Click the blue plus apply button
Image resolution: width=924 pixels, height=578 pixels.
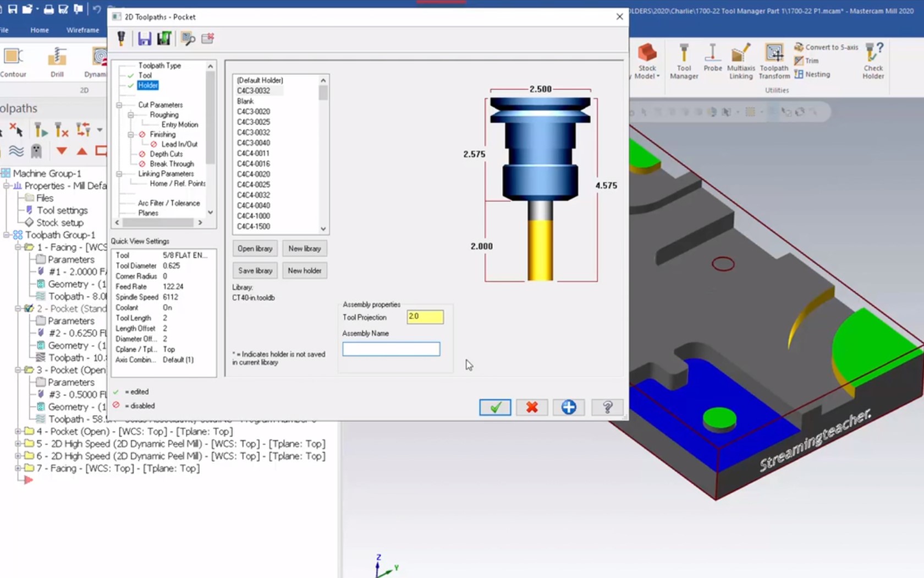[569, 407]
